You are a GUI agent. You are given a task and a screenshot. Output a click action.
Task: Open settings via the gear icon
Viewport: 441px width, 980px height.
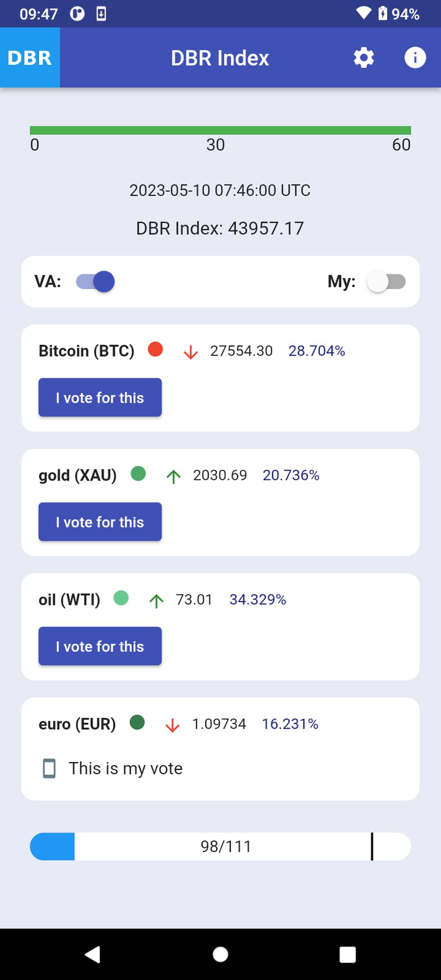click(363, 58)
